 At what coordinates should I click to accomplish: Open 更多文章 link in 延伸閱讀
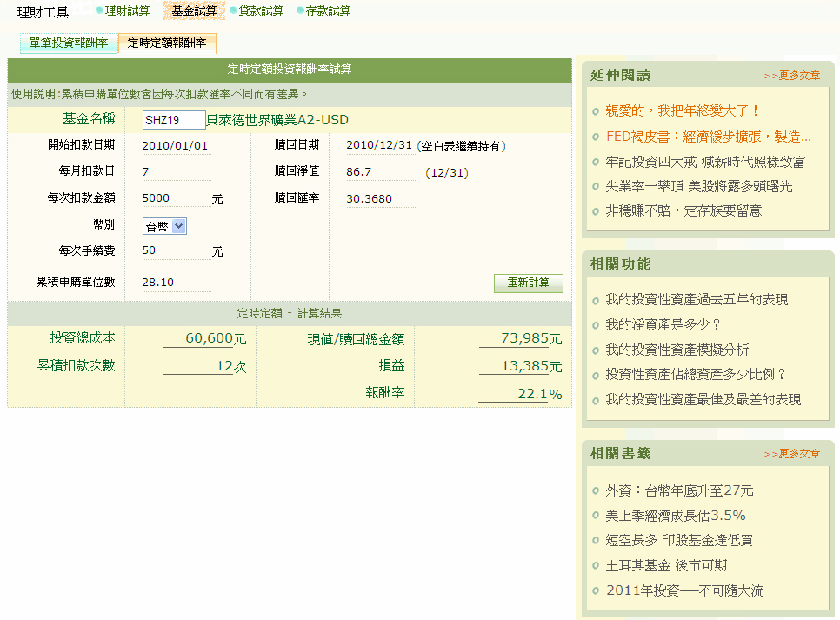(x=791, y=76)
